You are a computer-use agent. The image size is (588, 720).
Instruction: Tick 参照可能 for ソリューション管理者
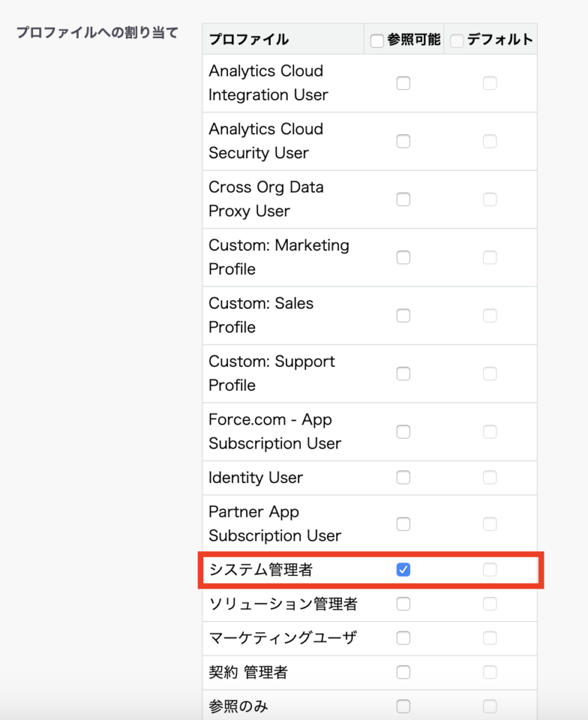[403, 604]
